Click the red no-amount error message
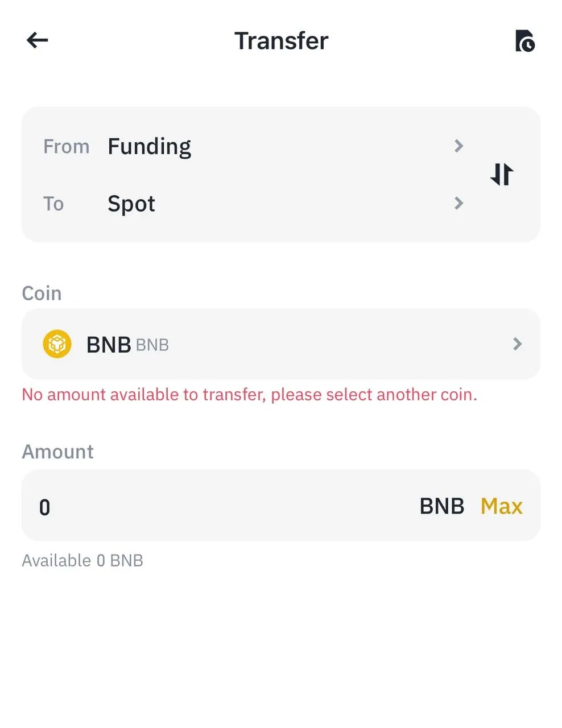The image size is (562, 728). (x=249, y=395)
